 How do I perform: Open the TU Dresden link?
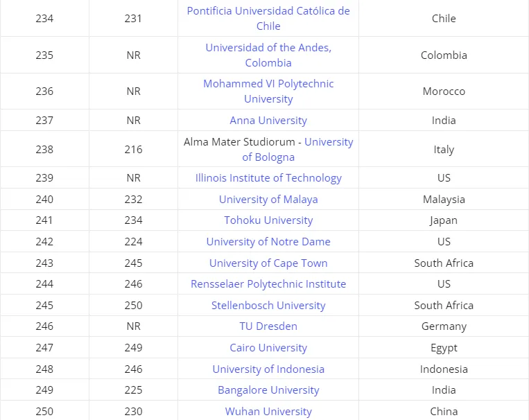268,326
